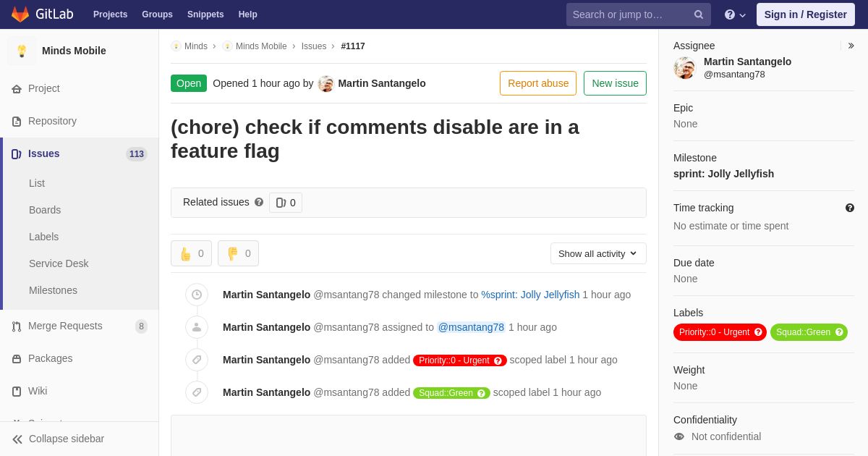Click the author avatar next to Opened by
Screen dimensions: 868x456
(326, 83)
